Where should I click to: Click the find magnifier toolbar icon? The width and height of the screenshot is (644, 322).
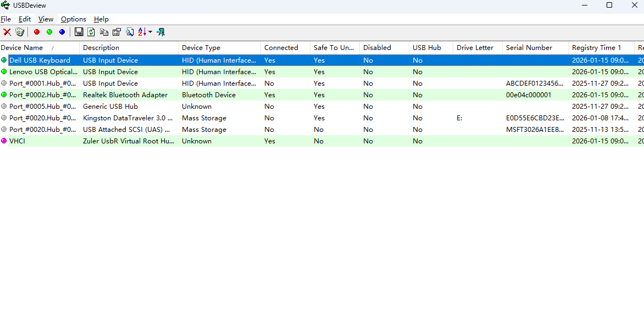point(130,32)
